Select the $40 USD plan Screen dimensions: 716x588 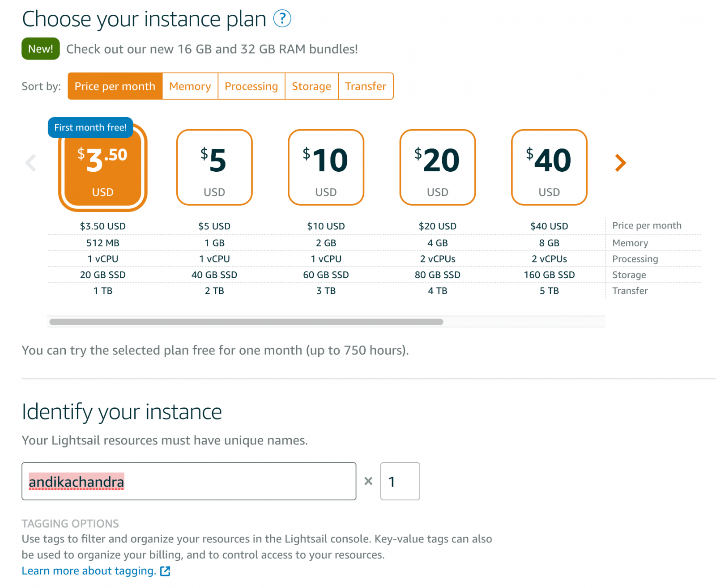tap(549, 167)
